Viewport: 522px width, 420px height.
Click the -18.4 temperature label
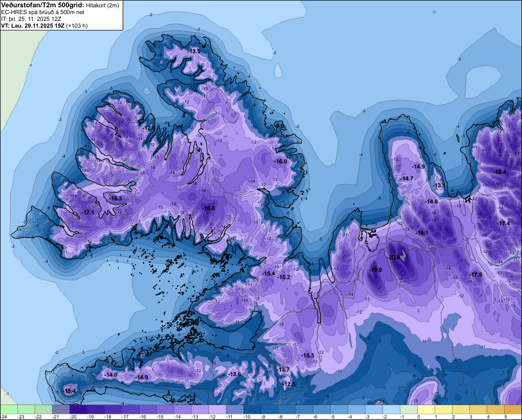point(500,172)
